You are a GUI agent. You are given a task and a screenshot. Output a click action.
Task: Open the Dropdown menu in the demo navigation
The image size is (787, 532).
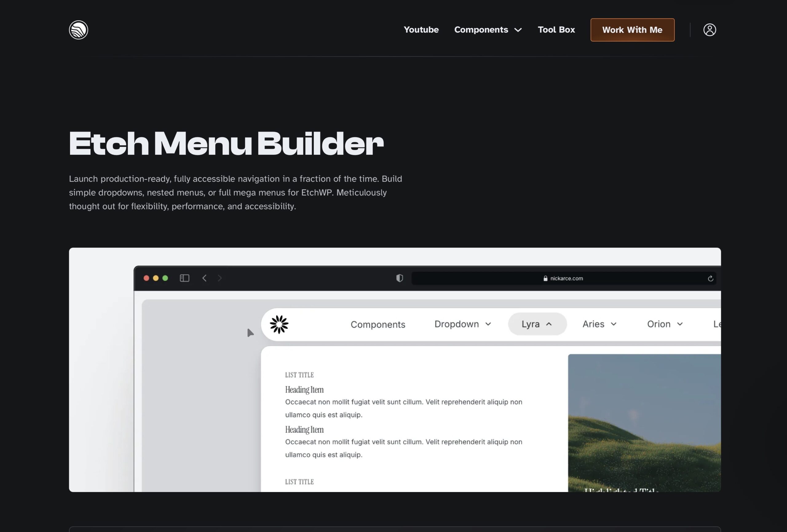463,324
